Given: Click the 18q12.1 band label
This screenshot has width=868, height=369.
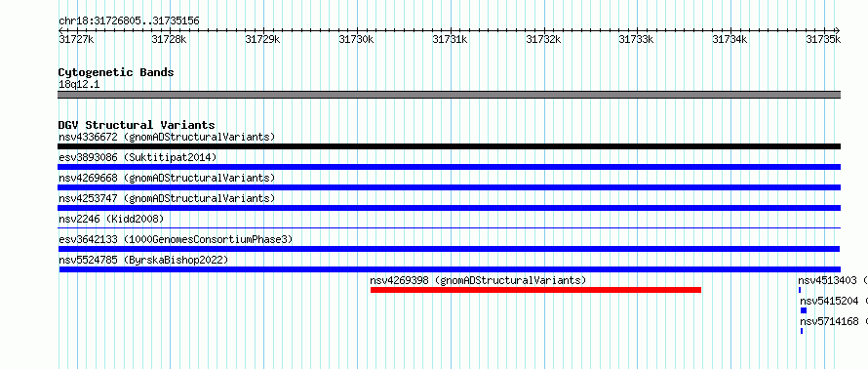Looking at the screenshot, I should pyautogui.click(x=79, y=84).
